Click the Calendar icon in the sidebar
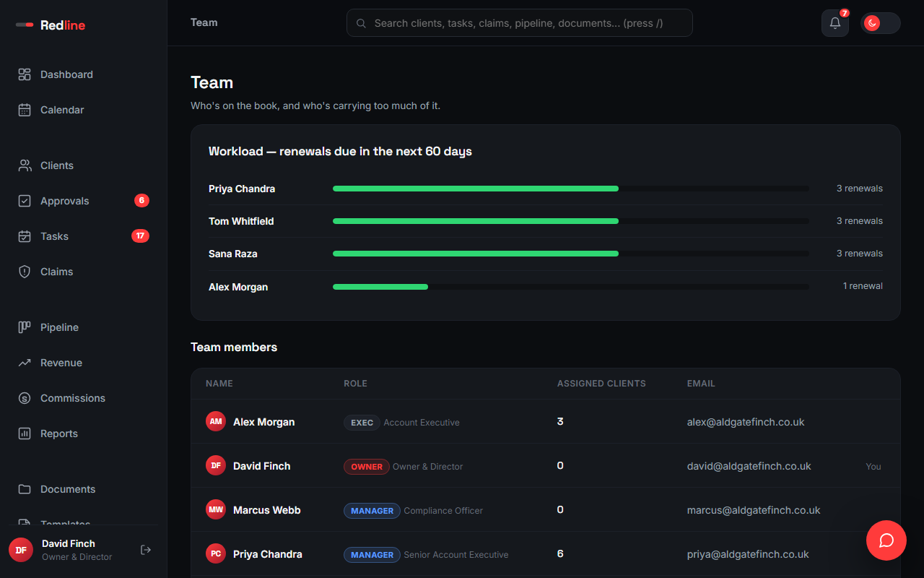 pyautogui.click(x=25, y=110)
